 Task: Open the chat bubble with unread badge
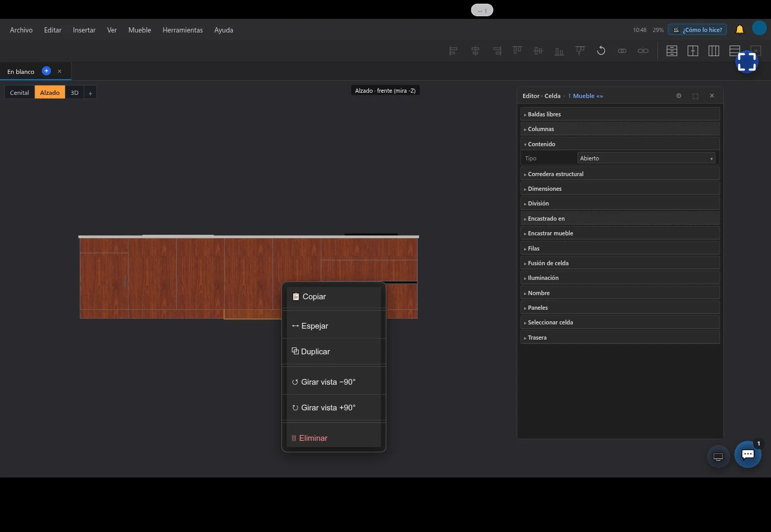748,454
